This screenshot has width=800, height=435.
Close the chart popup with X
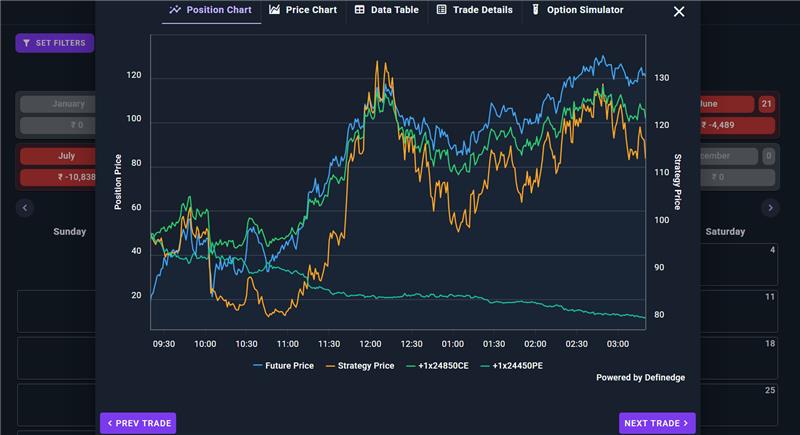[x=679, y=11]
